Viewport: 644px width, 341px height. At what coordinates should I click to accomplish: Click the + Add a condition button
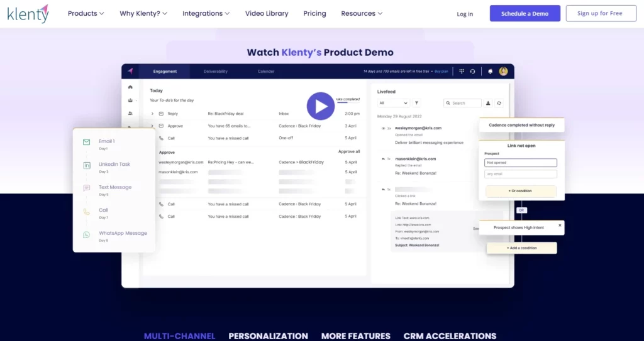pos(521,248)
